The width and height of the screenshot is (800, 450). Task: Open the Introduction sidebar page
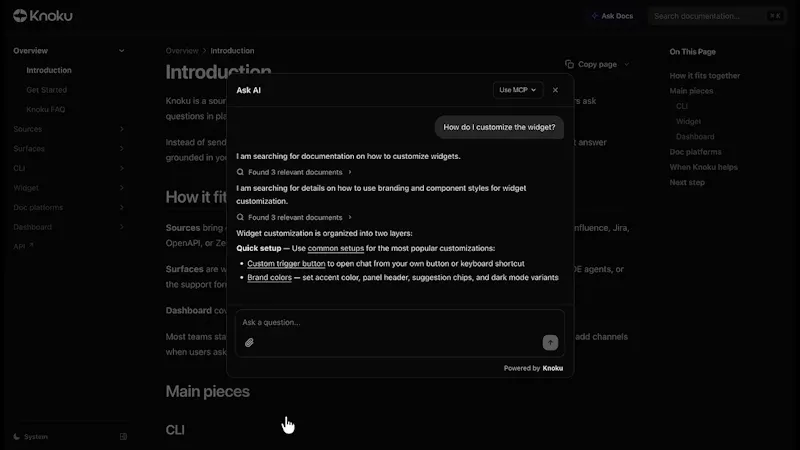[x=49, y=70]
